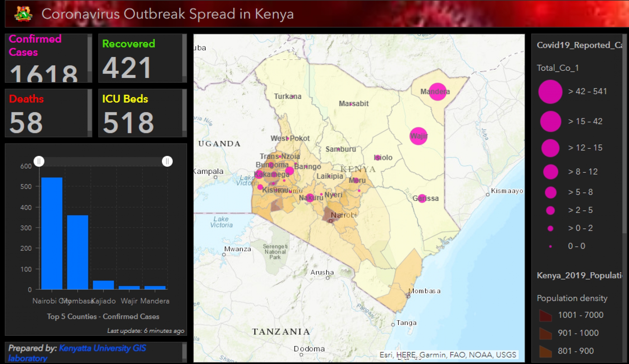This screenshot has height=364, width=629.
Task: Click the legend circle for > 8 - 12
Action: [550, 172]
